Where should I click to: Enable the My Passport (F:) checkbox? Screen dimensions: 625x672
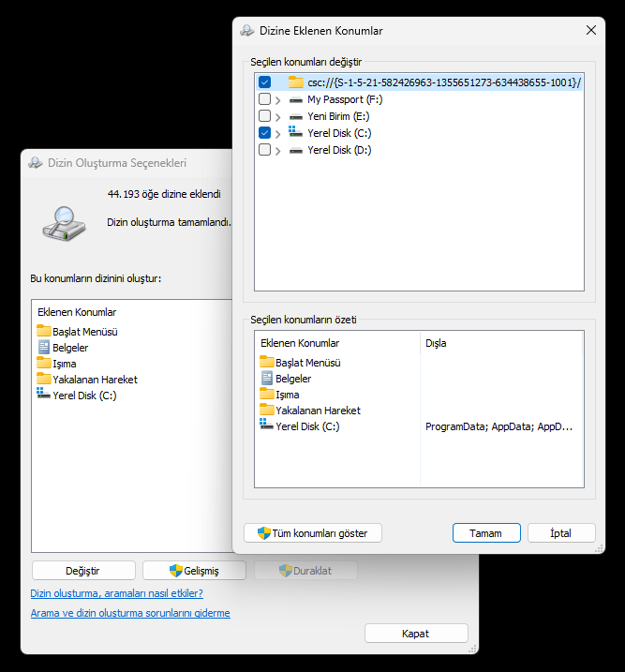(265, 99)
